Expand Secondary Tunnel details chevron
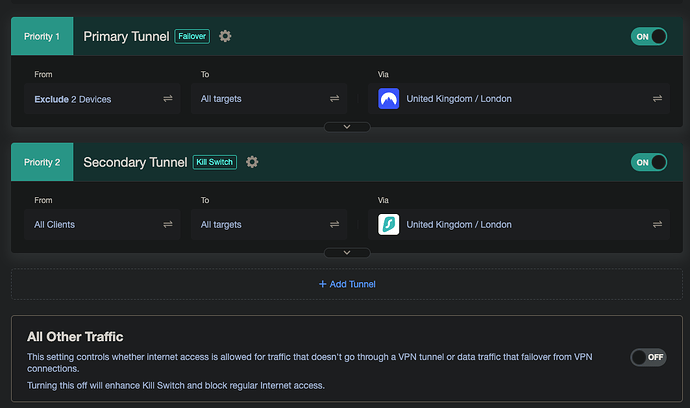Viewport: 690px width, 408px height. click(347, 253)
